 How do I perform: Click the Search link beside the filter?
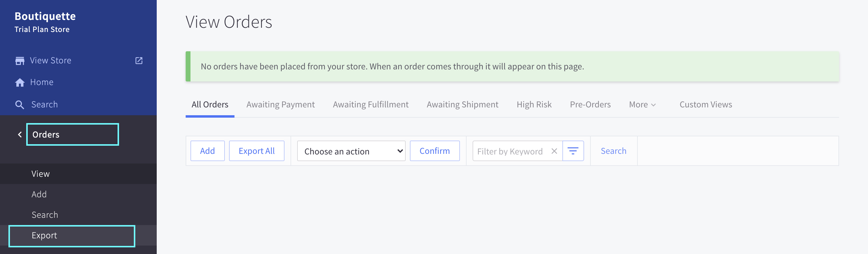[613, 151]
